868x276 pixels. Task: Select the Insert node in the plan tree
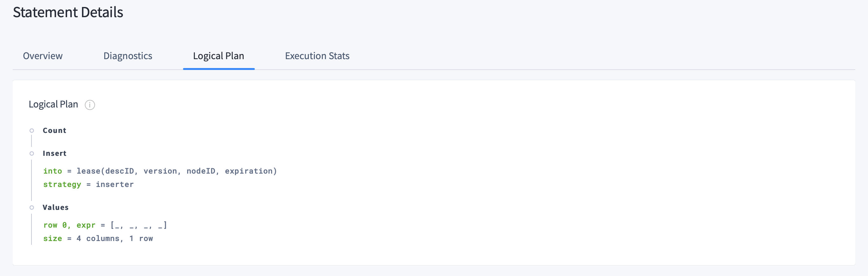pyautogui.click(x=54, y=153)
